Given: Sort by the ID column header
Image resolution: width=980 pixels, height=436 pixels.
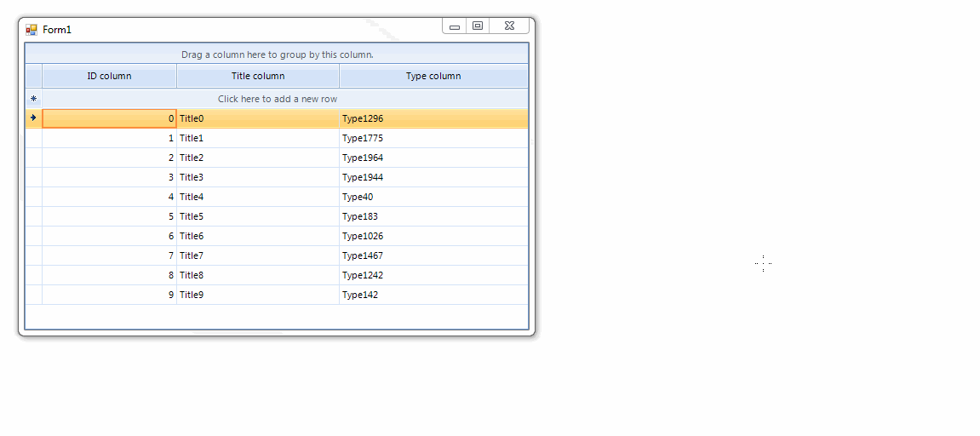Looking at the screenshot, I should pyautogui.click(x=109, y=76).
